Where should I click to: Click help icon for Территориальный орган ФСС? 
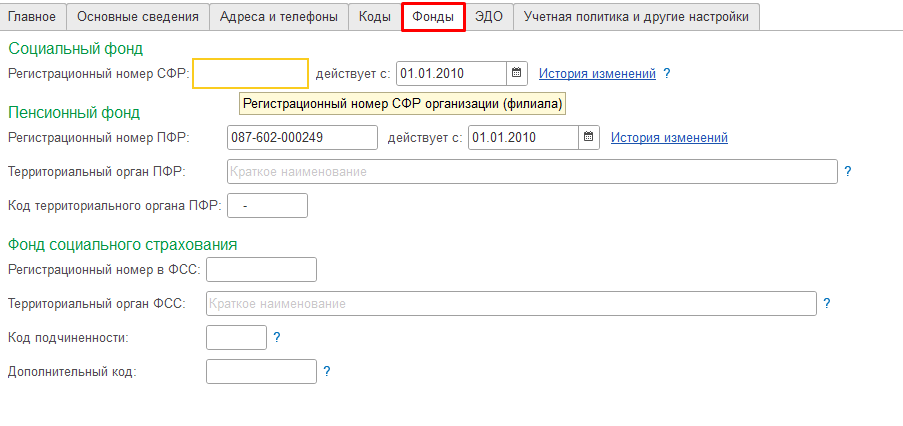pyautogui.click(x=826, y=303)
